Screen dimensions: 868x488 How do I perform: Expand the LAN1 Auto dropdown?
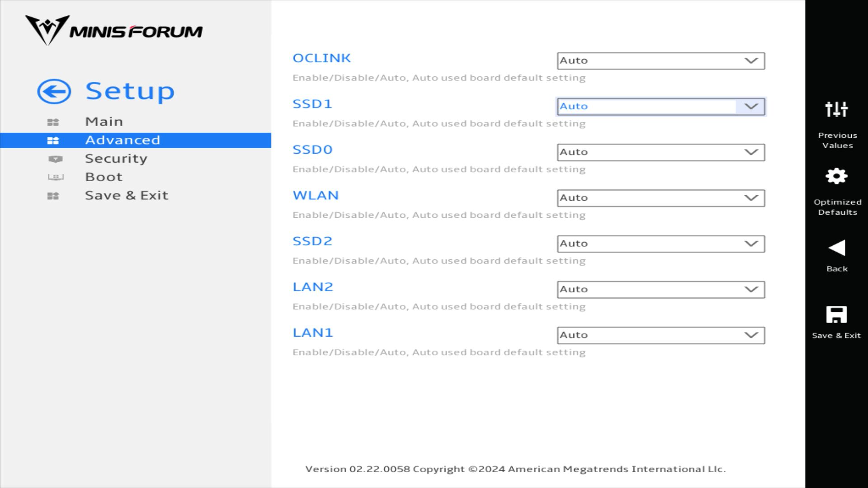(x=660, y=335)
